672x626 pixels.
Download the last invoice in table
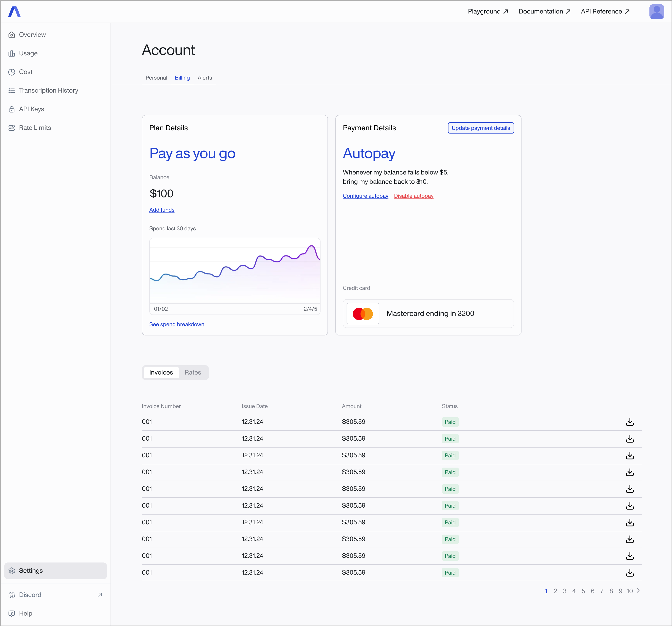pyautogui.click(x=629, y=573)
